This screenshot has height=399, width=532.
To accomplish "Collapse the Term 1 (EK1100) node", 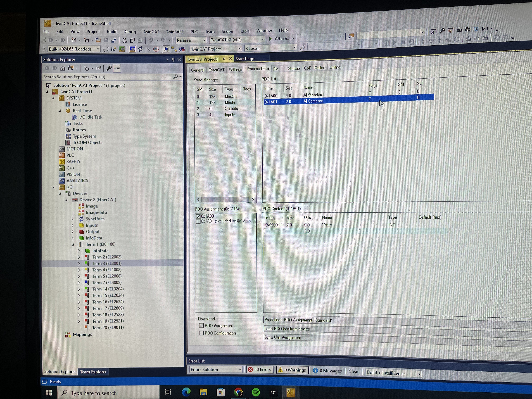I will pyautogui.click(x=73, y=245).
